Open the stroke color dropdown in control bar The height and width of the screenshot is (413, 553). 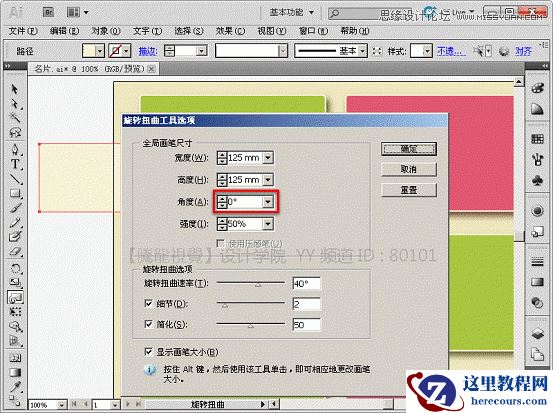click(126, 51)
